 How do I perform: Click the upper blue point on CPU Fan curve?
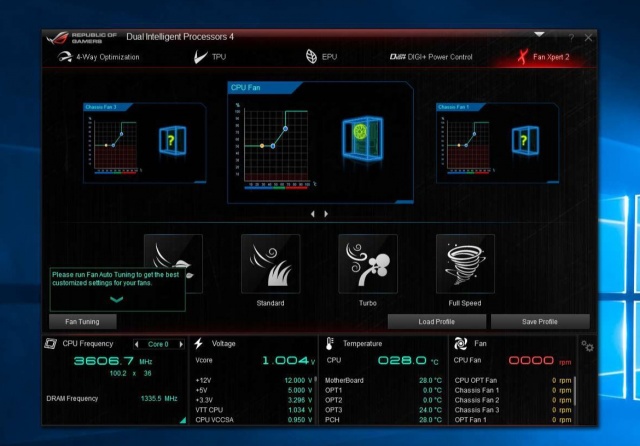[285, 129]
